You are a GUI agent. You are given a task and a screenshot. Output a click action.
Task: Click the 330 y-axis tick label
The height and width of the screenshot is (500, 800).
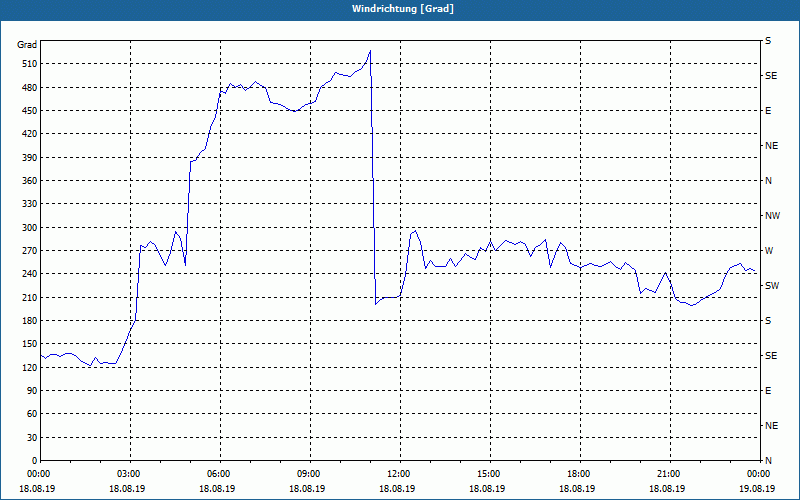pyautogui.click(x=30, y=204)
